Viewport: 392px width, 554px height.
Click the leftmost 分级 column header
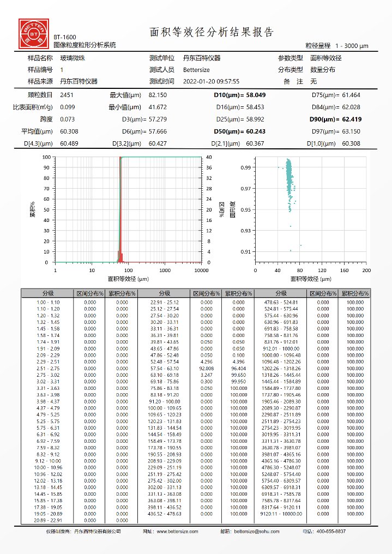(48, 293)
